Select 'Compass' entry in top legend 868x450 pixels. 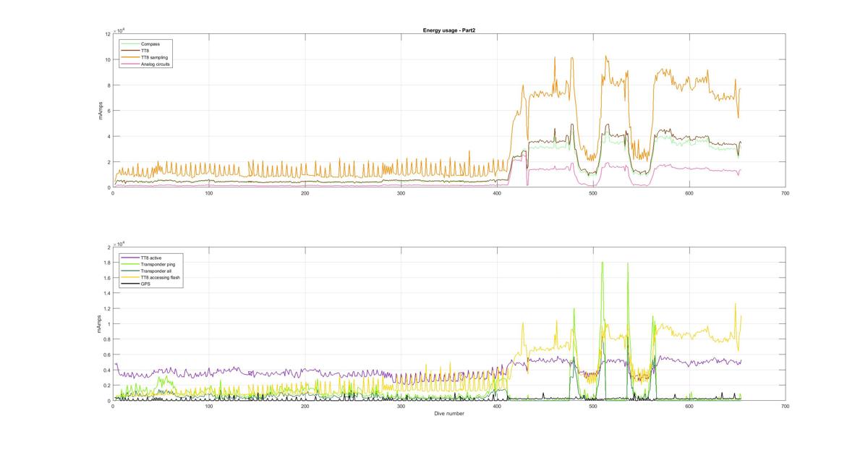pyautogui.click(x=150, y=44)
